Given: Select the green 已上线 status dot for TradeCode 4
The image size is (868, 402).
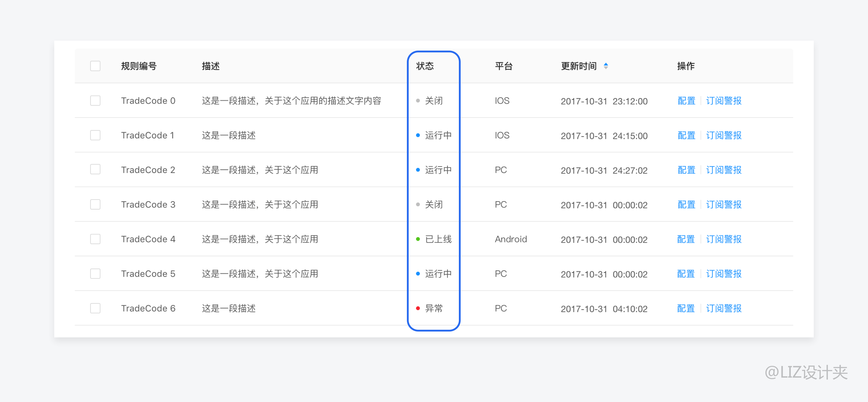Looking at the screenshot, I should 418,239.
